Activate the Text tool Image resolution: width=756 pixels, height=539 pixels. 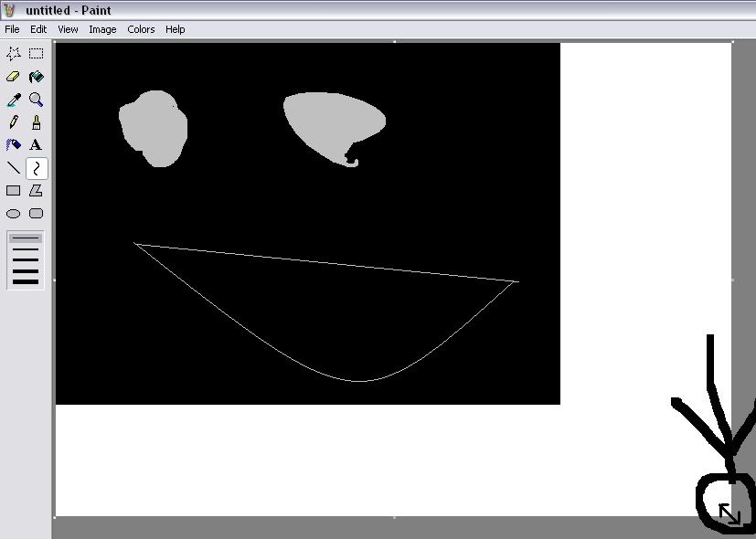tap(37, 144)
